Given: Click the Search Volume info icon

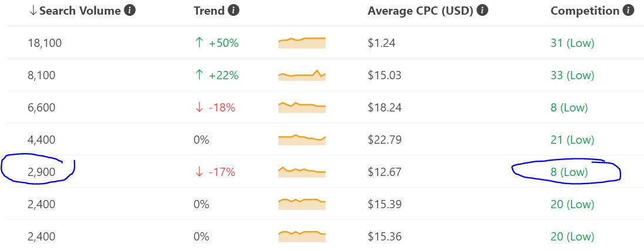Looking at the screenshot, I should pyautogui.click(x=130, y=11).
